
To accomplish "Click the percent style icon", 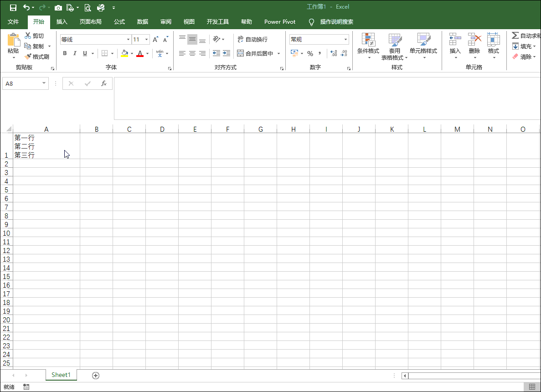I will (310, 53).
